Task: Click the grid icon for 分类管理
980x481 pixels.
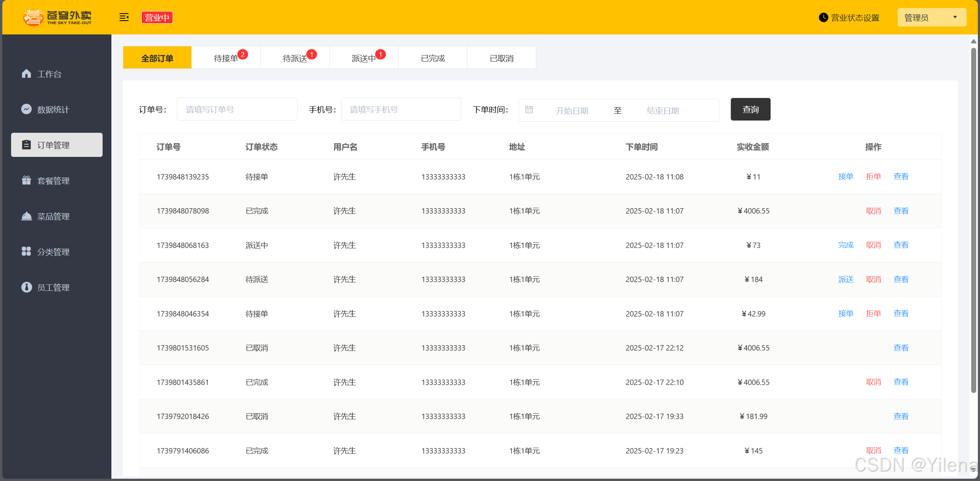Action: click(x=26, y=251)
